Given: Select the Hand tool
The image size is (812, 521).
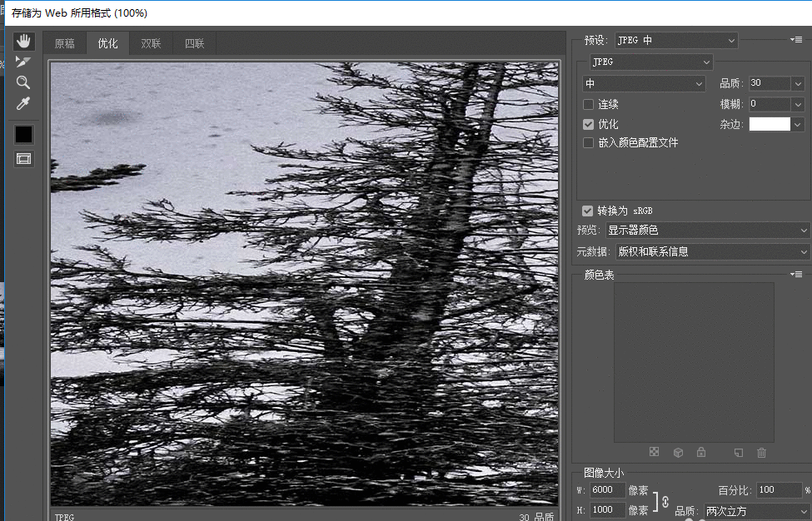Looking at the screenshot, I should (x=23, y=42).
